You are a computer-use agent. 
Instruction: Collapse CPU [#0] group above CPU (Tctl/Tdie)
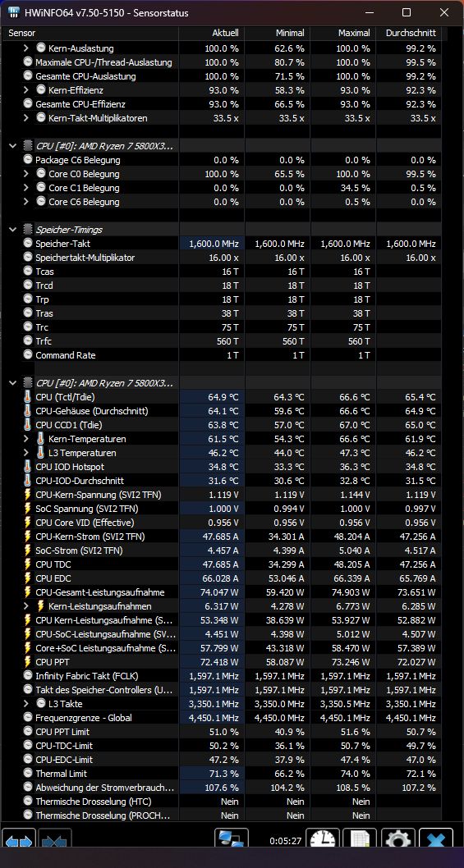coord(13,382)
